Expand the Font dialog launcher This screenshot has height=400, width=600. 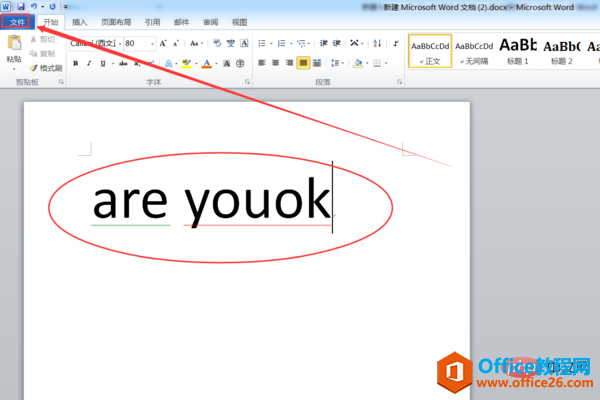pos(247,82)
